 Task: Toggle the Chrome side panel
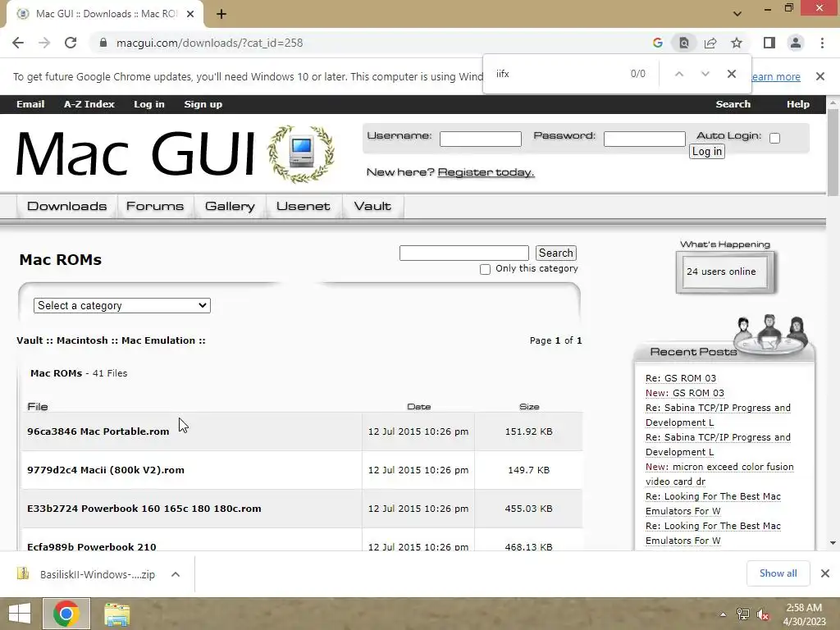point(769,43)
